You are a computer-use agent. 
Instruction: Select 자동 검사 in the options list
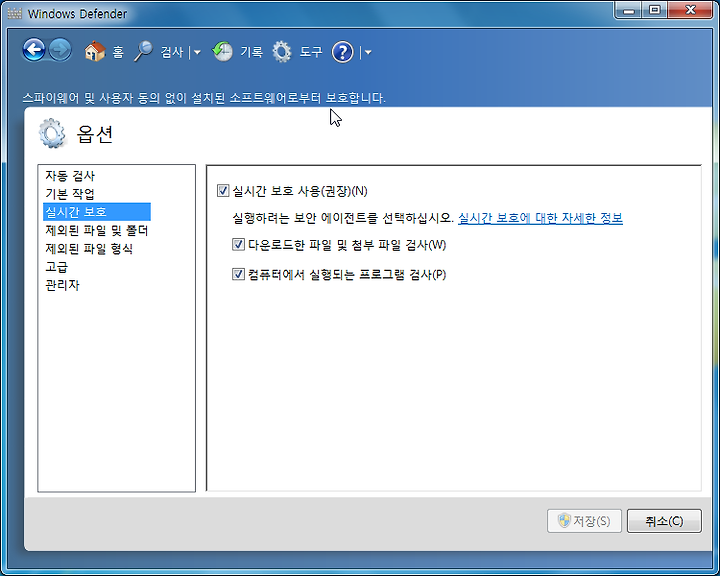click(x=70, y=175)
